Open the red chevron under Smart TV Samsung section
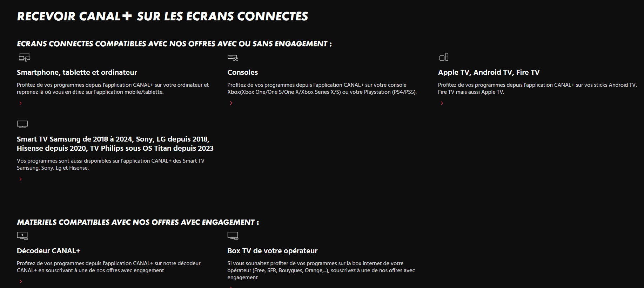644x288 pixels. [21, 179]
